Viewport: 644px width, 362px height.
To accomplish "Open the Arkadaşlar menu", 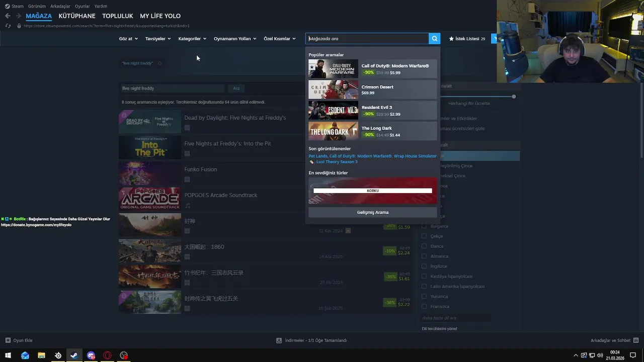I will pyautogui.click(x=60, y=6).
